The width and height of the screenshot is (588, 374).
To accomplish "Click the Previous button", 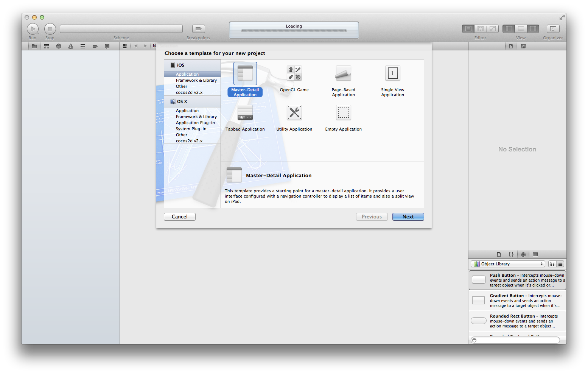I will coord(372,217).
